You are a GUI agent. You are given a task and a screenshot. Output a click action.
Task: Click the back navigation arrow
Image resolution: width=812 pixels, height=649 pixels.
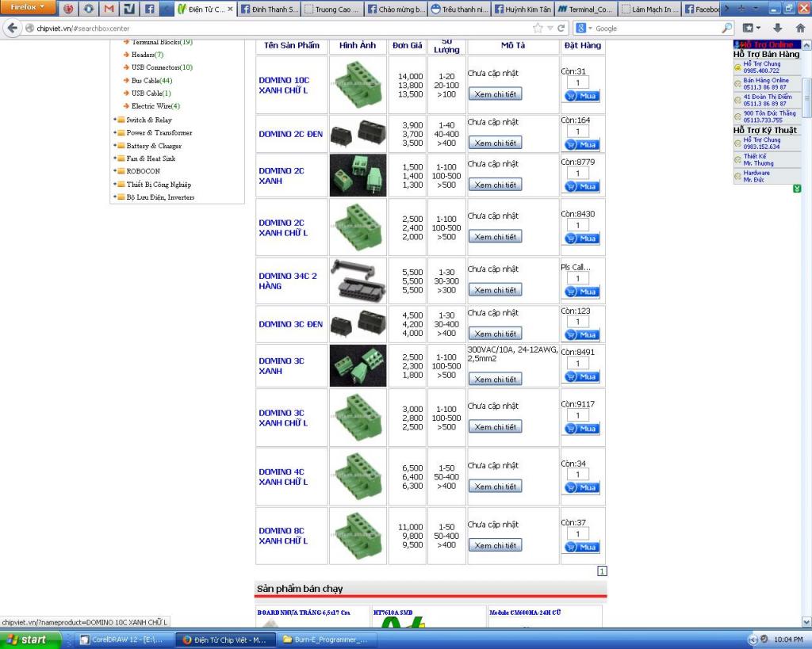[13, 27]
